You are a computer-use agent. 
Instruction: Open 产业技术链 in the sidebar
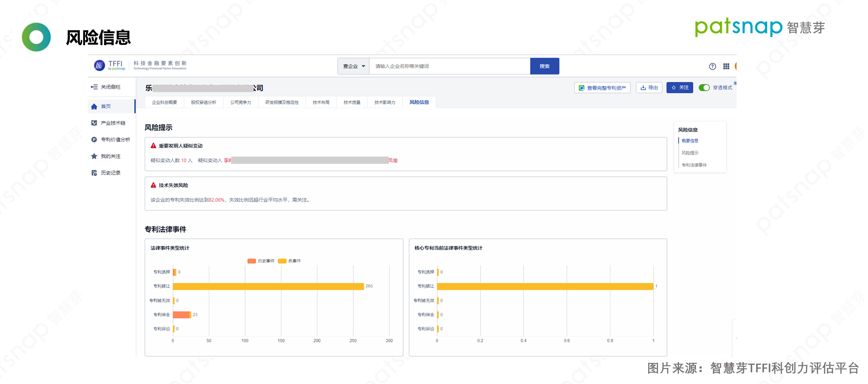pyautogui.click(x=111, y=123)
